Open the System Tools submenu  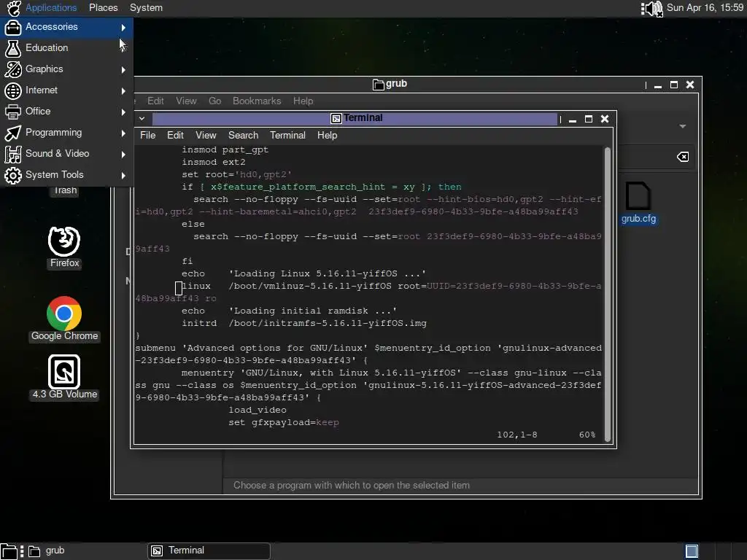[66, 175]
